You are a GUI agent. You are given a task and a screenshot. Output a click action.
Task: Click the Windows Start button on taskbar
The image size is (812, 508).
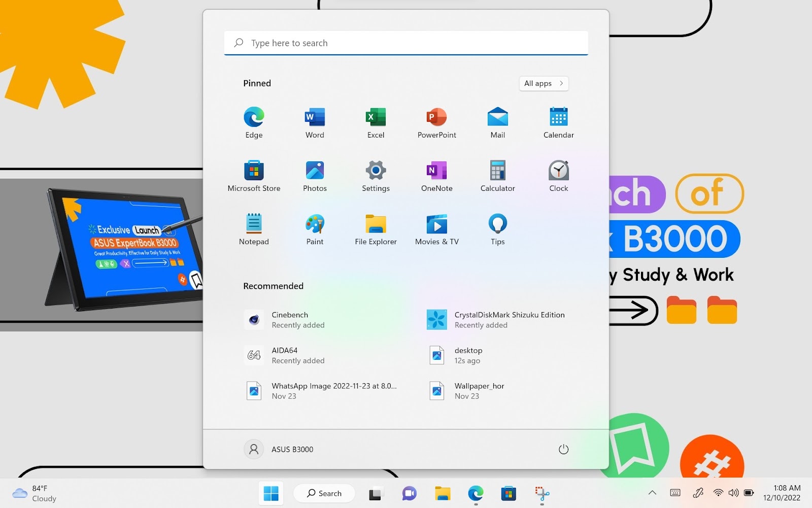pos(271,493)
